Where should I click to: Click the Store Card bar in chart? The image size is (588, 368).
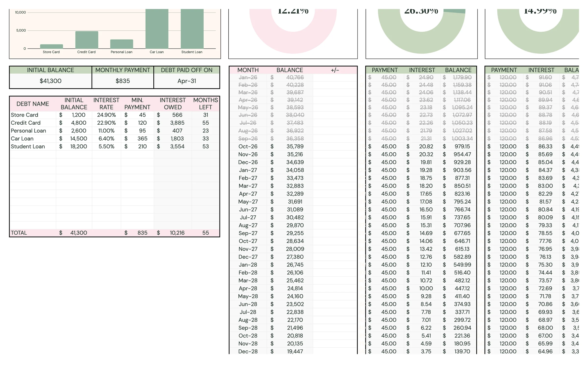[51, 46]
